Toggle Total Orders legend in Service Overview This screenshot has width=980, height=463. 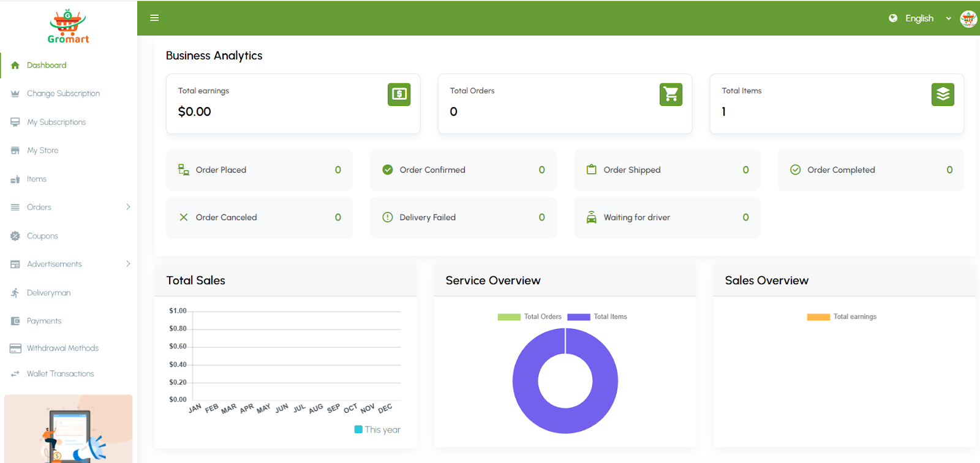click(x=530, y=317)
